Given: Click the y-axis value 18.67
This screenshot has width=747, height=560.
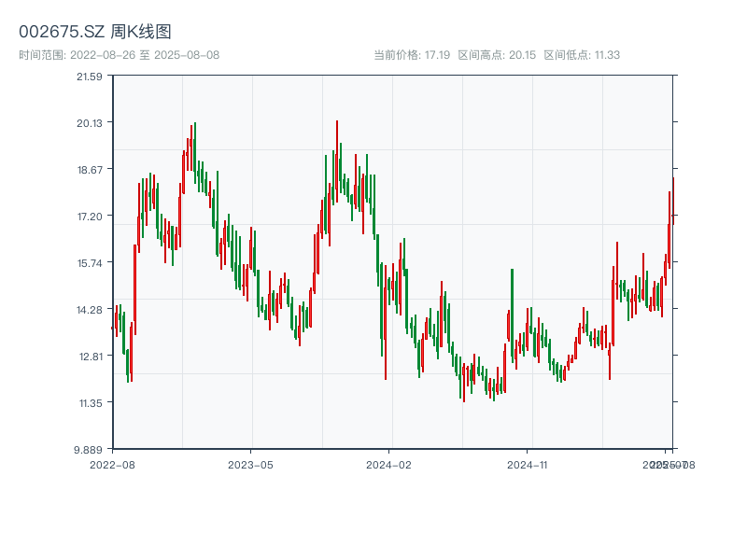Looking at the screenshot, I should click(x=90, y=170).
